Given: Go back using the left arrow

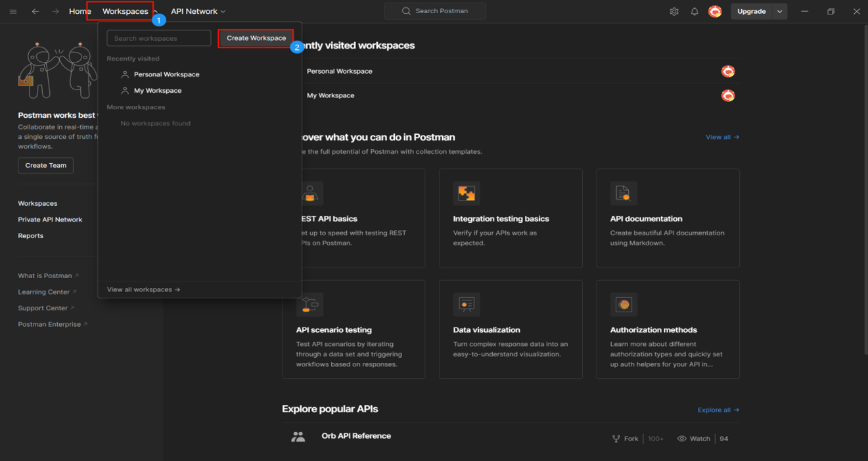Looking at the screenshot, I should [35, 11].
